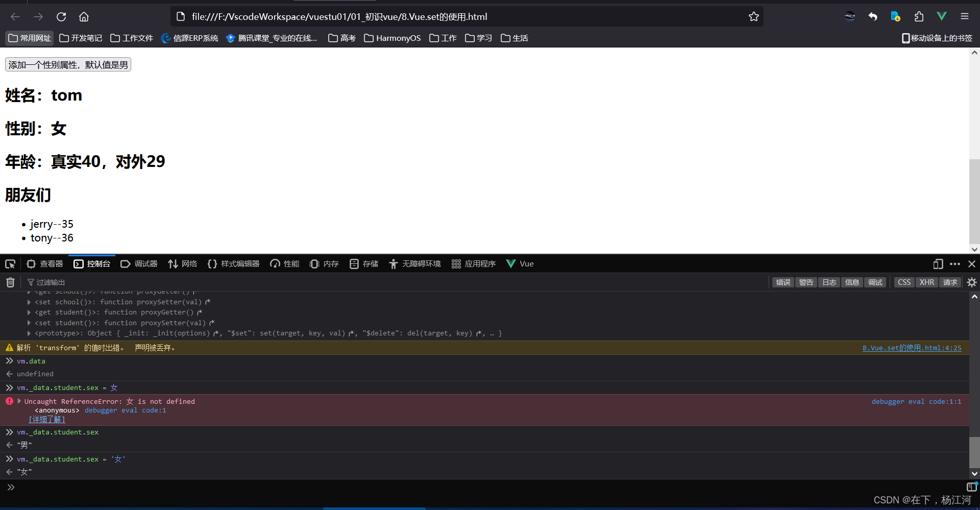980x510 pixels.
Task: Toggle the CSS filter in console
Action: [x=904, y=282]
